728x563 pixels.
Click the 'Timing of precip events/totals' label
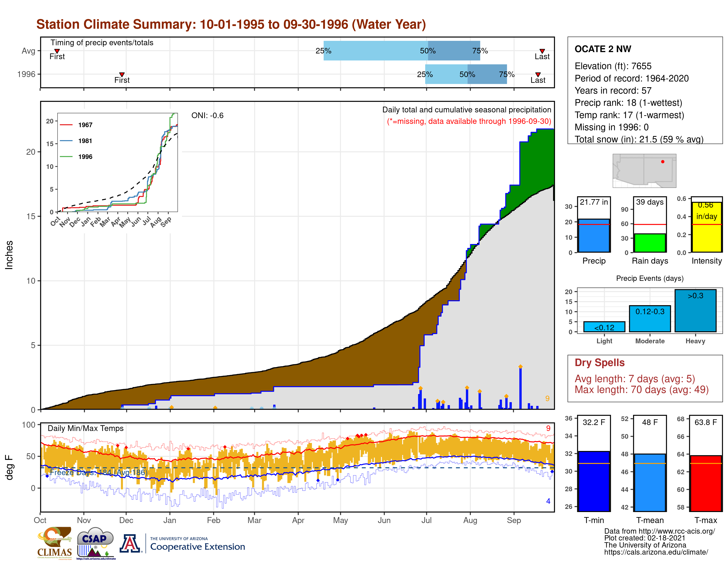point(102,43)
